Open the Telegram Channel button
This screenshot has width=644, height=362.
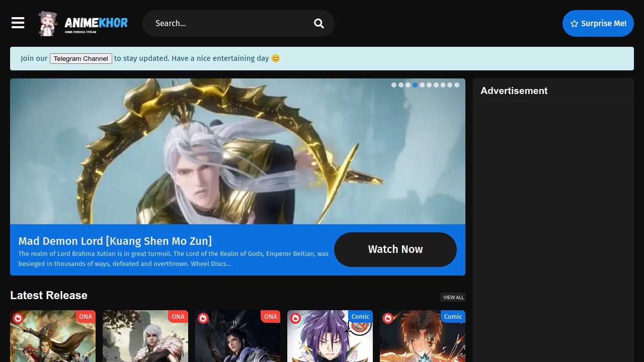(81, 58)
